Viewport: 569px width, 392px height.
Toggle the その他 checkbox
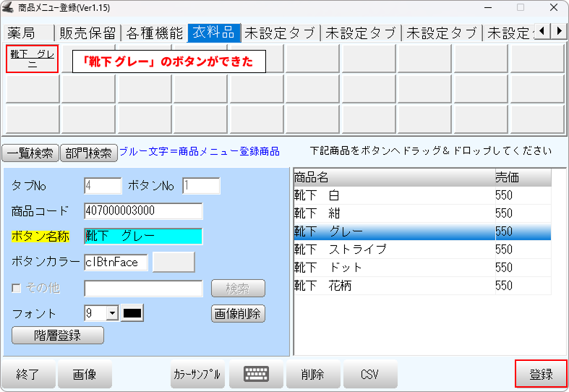17,288
